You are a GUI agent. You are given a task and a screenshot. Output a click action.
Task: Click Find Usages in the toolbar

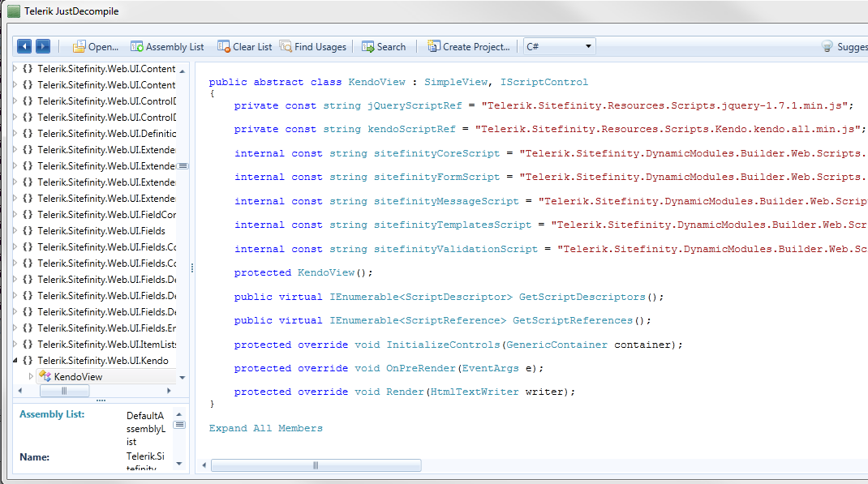(x=313, y=47)
